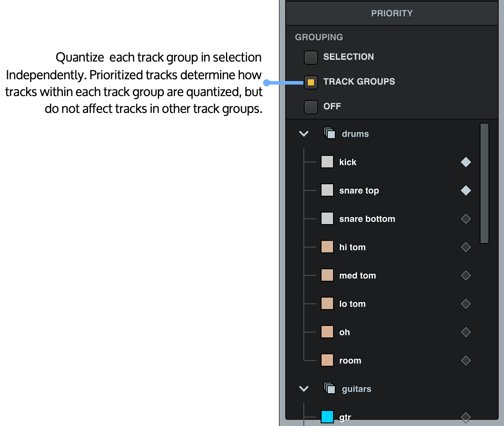The image size is (504, 426).
Task: Click the snare top color swatch
Action: pos(327,190)
